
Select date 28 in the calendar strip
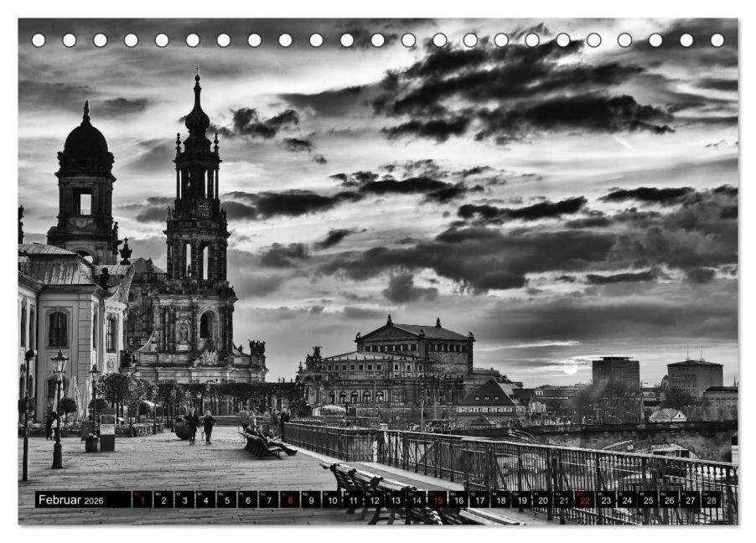click(712, 499)
